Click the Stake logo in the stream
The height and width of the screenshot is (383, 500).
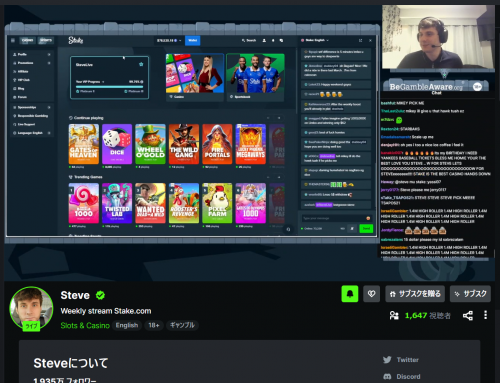coord(76,40)
